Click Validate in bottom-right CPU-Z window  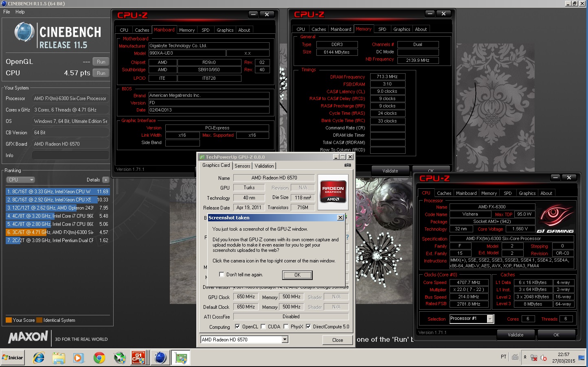coord(516,335)
